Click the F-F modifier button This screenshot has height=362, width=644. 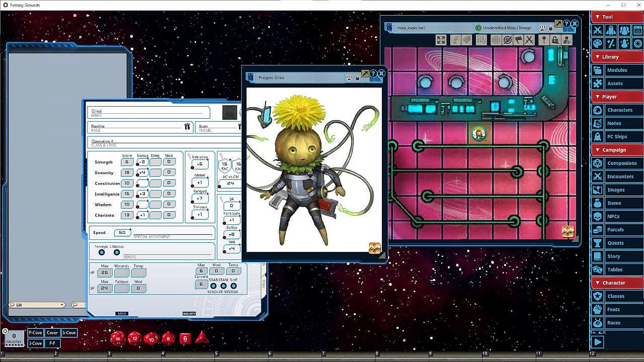pos(52,343)
